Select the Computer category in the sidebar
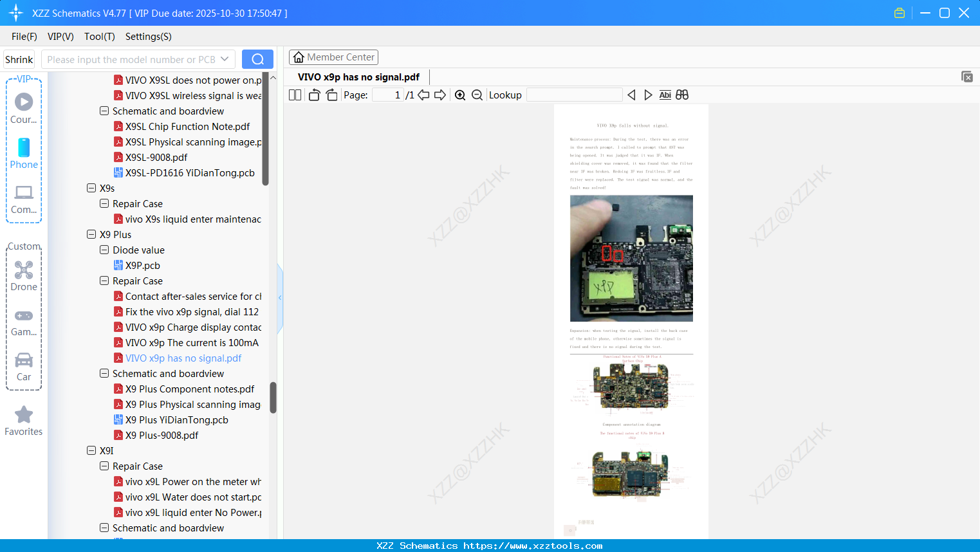Viewport: 980px width, 552px height. [24, 199]
